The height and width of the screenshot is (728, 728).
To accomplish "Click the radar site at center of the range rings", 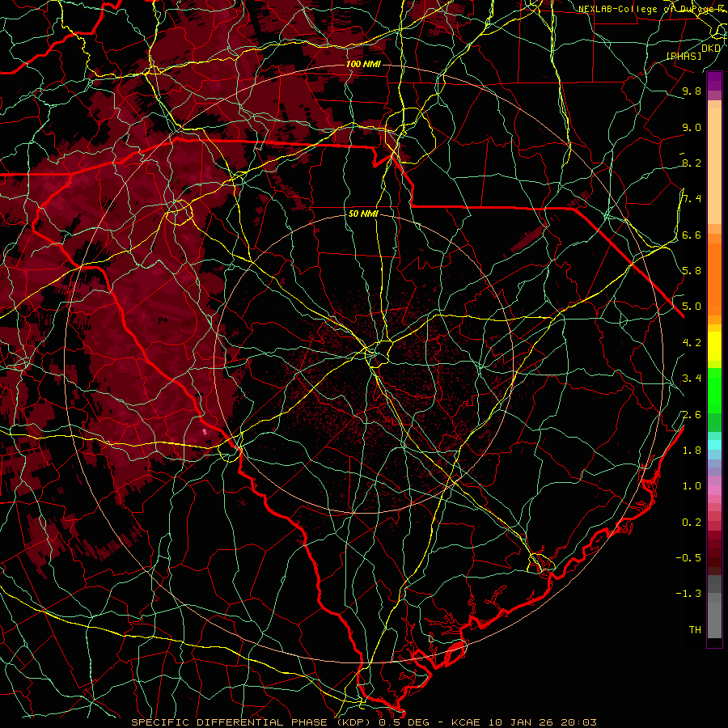I will pos(363,363).
